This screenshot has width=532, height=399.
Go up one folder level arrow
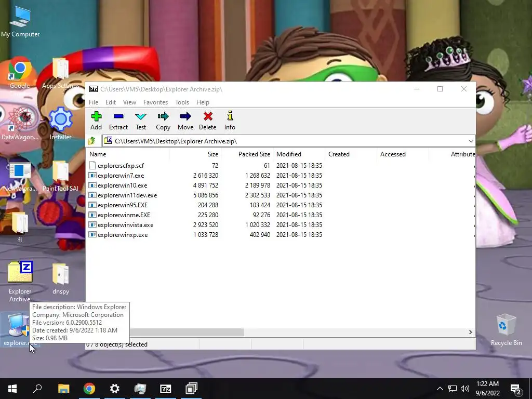tap(92, 141)
